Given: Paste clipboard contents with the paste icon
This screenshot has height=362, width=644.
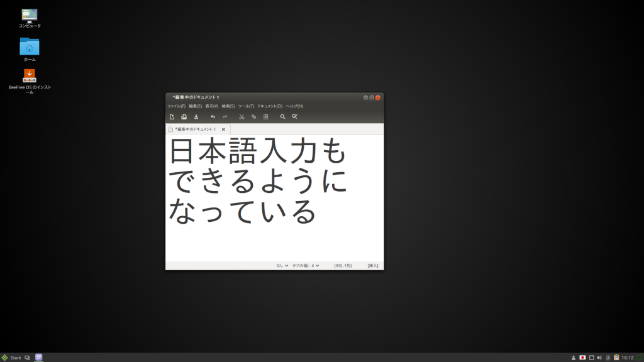Looking at the screenshot, I should (265, 117).
